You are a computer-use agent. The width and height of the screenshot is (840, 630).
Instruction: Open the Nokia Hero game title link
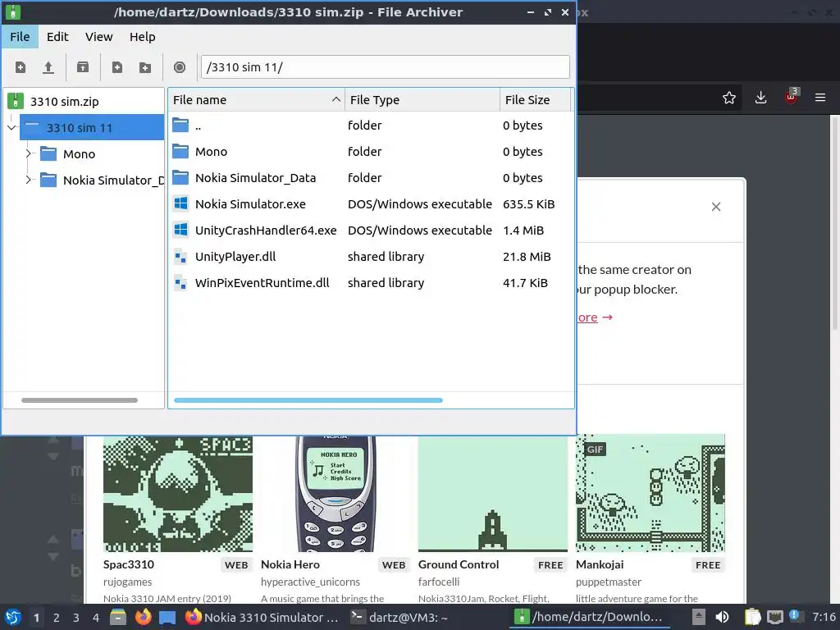click(290, 564)
